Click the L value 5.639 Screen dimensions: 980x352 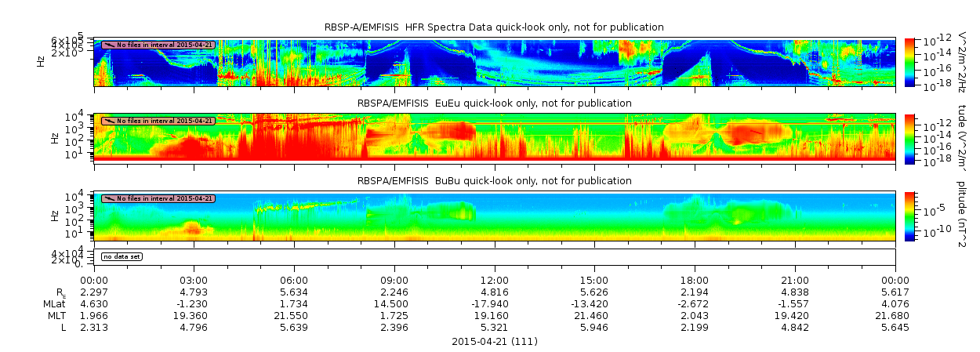294,328
